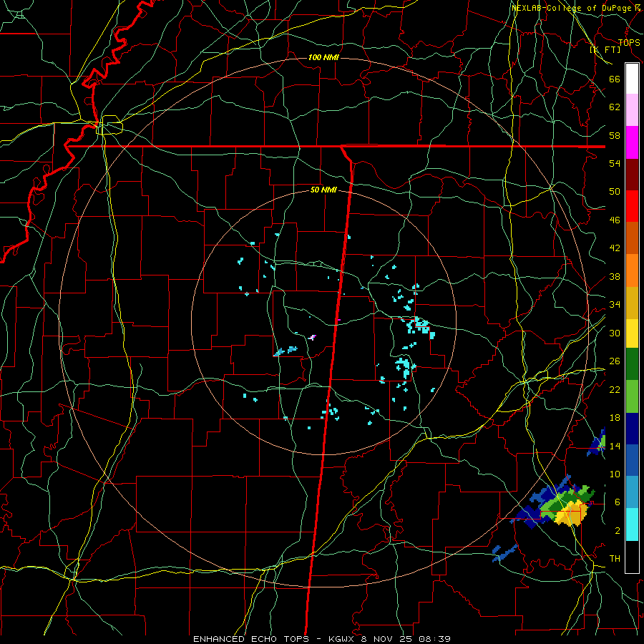Click the light blue 14 kft swatch
This screenshot has width=644, height=644.
click(632, 492)
